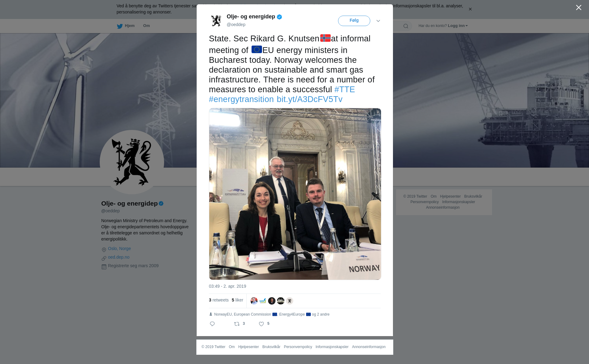Dismiss the cookie notice banner

470,9
